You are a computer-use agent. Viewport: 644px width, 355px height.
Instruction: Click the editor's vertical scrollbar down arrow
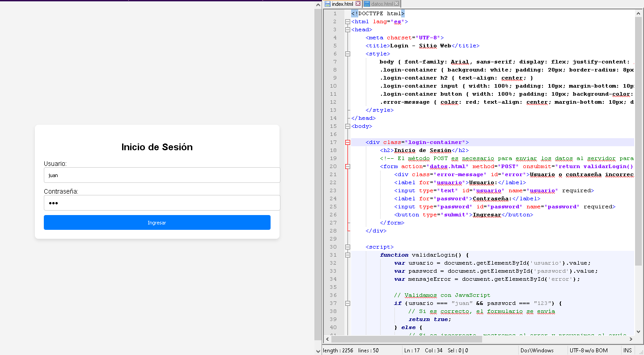[638, 331]
